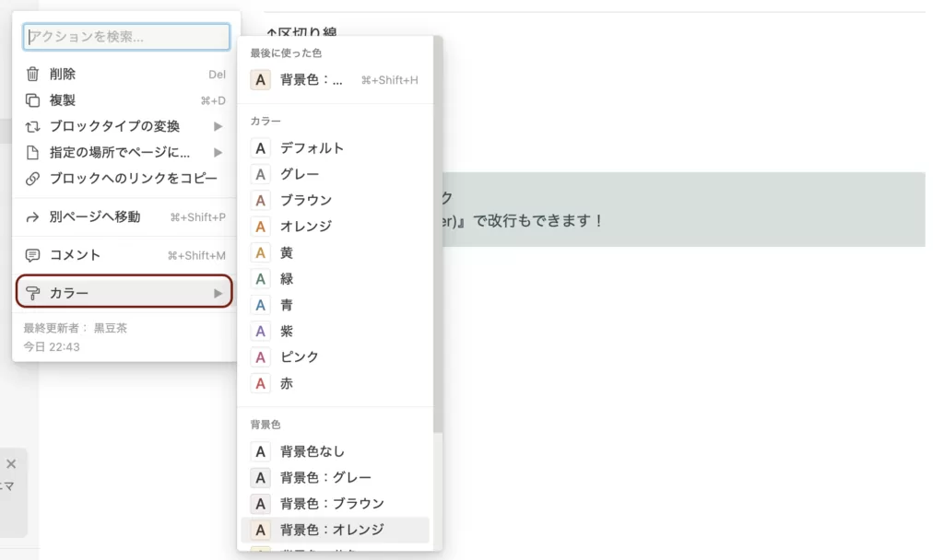Choose 背景色：ブラウン background
Image resolution: width=944 pixels, height=560 pixels.
335,504
